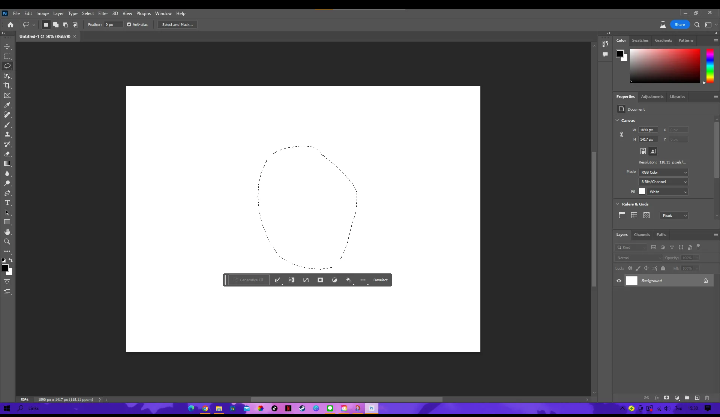This screenshot has width=720, height=417.
Task: Open the Window menu
Action: [163, 14]
